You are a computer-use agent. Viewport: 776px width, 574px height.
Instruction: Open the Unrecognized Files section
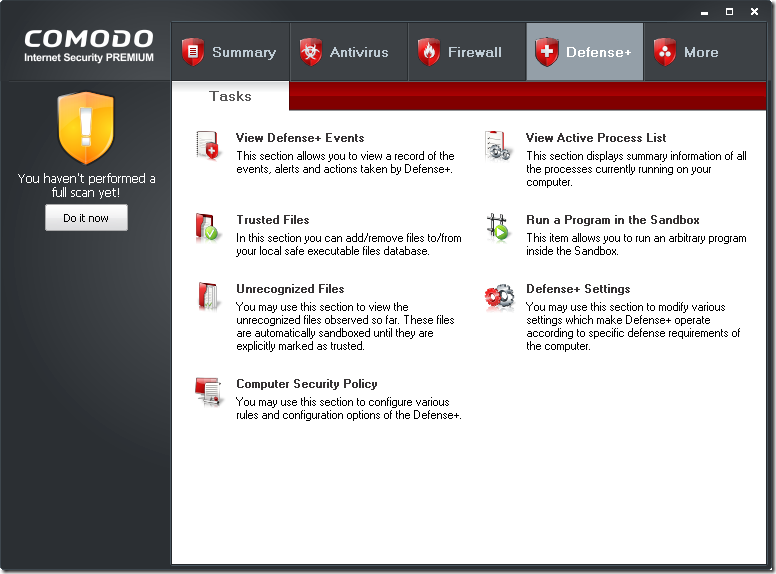click(x=290, y=288)
